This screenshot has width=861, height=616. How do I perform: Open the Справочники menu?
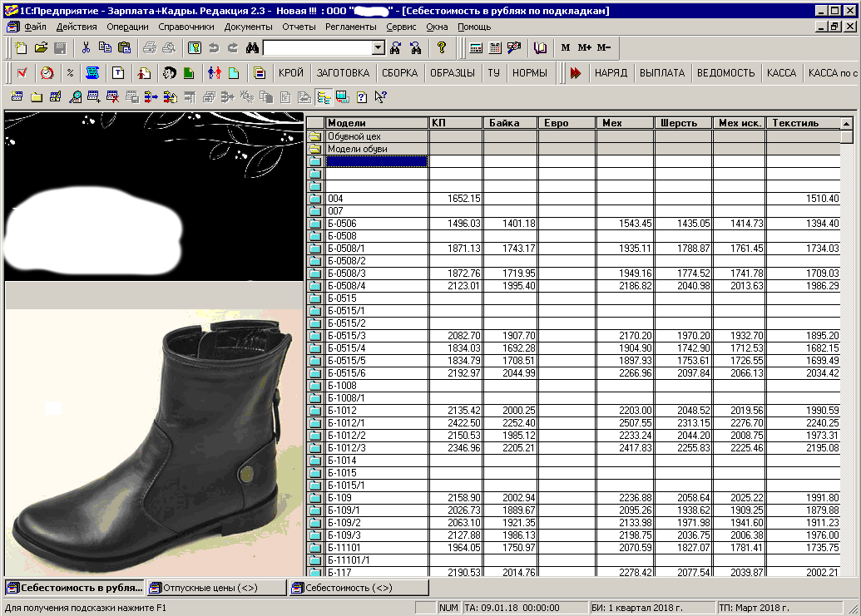pos(186,27)
